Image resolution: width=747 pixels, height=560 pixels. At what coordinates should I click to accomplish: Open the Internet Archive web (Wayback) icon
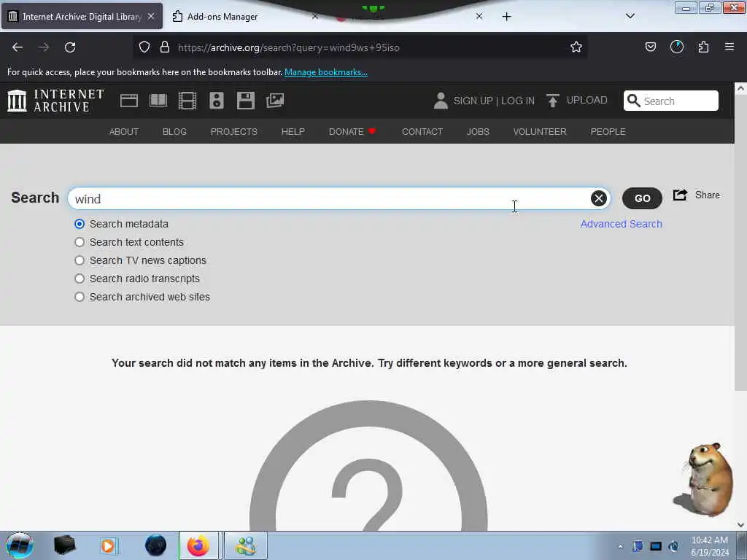click(x=128, y=101)
